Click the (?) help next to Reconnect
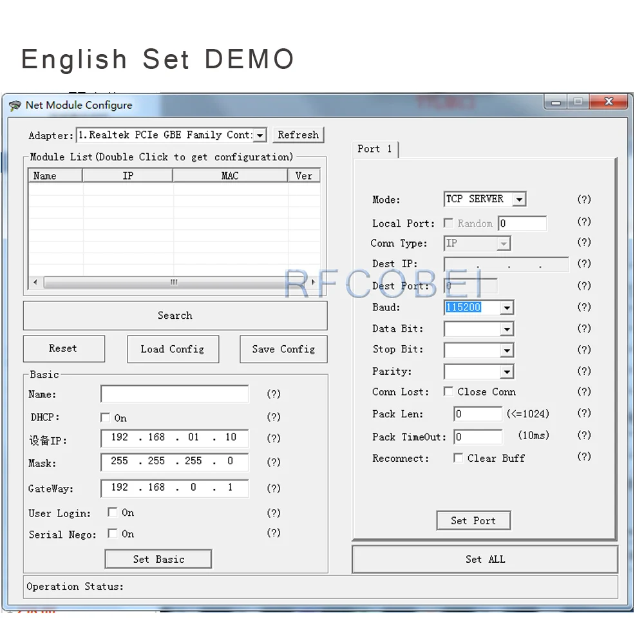Viewport: 644px width, 644px height. pos(583,457)
